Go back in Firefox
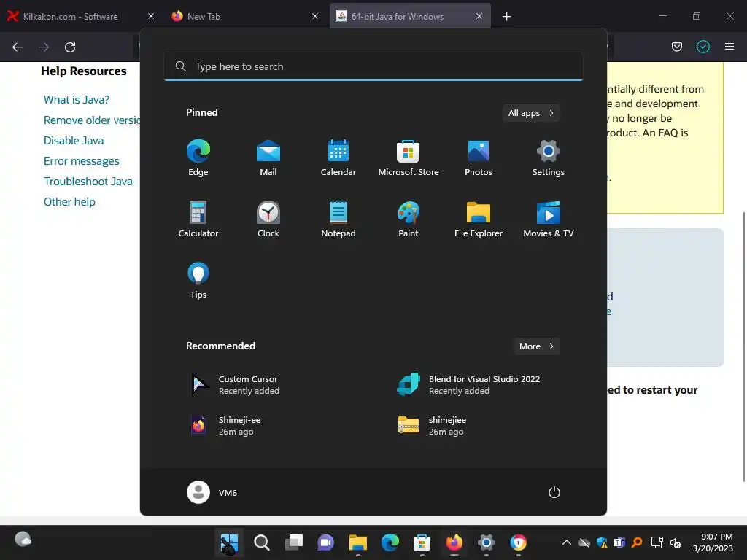 click(18, 47)
